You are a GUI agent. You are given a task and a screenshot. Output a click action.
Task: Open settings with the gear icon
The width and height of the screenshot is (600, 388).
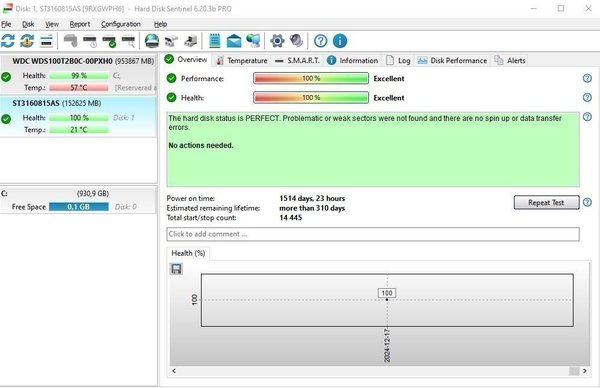(277, 41)
